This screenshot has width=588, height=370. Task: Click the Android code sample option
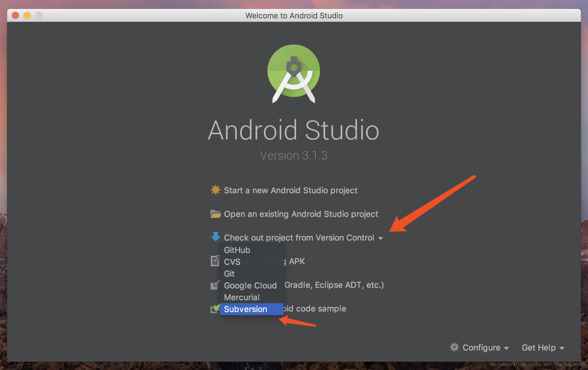pyautogui.click(x=315, y=309)
